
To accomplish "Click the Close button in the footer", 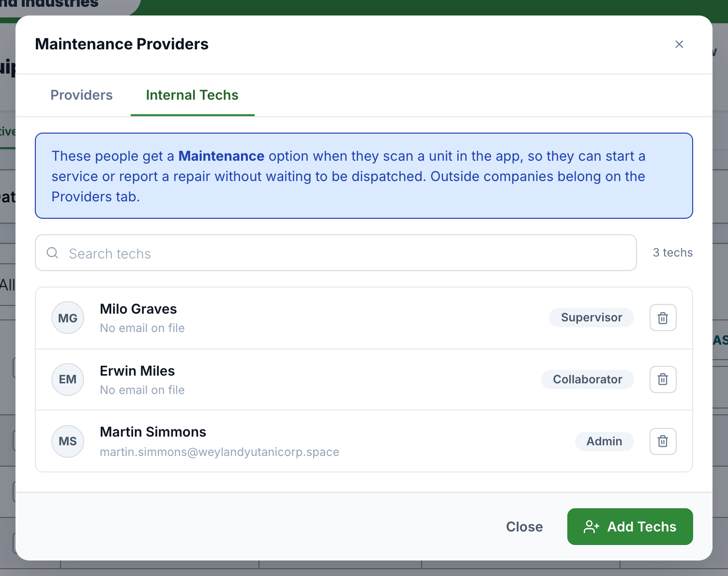I will click(x=524, y=527).
